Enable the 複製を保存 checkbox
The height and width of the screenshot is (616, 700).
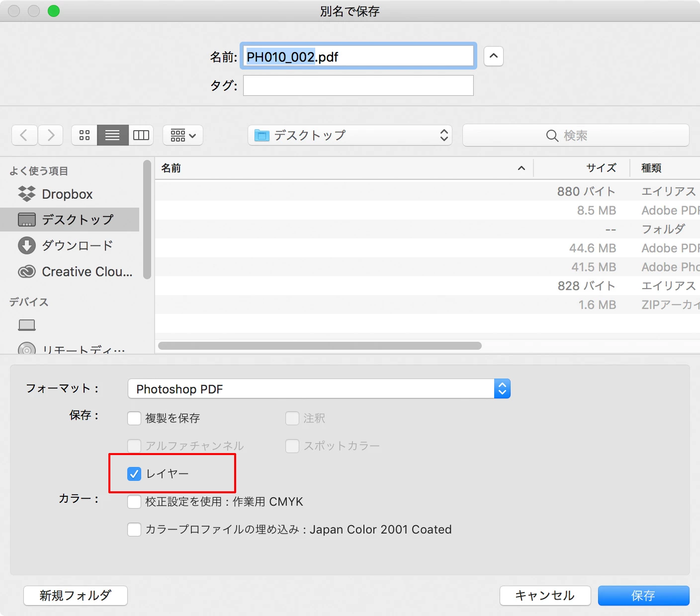(134, 418)
